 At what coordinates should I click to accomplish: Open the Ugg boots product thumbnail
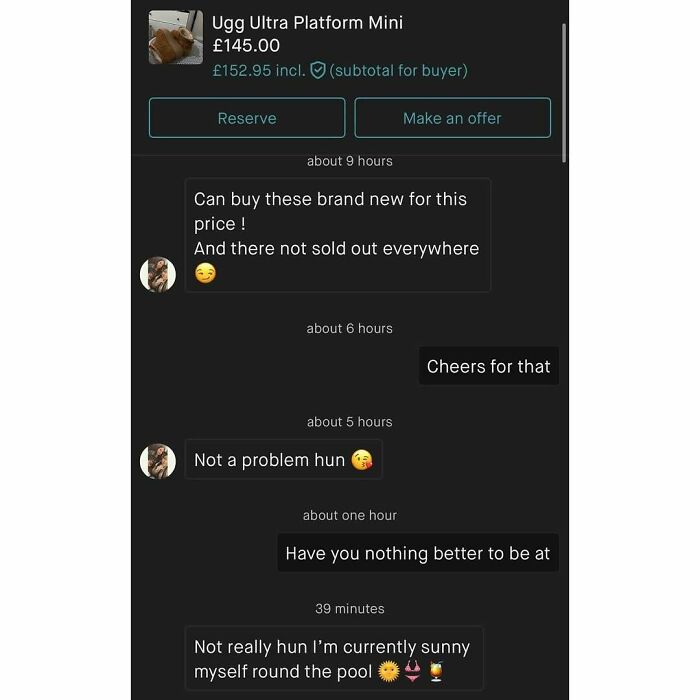coord(175,37)
